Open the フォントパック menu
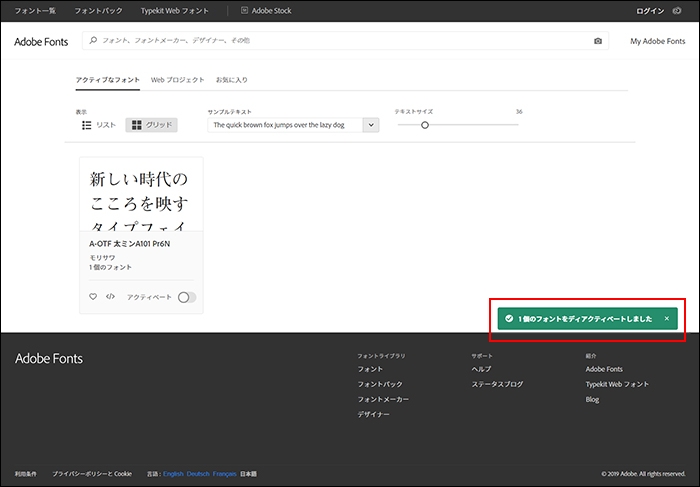 coord(98,11)
